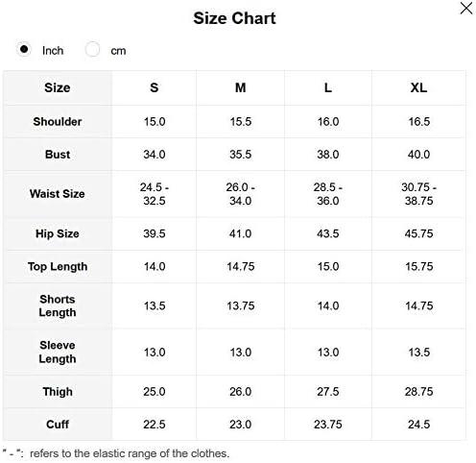Select the XL size column header
This screenshot has width=476, height=463.
(x=418, y=87)
